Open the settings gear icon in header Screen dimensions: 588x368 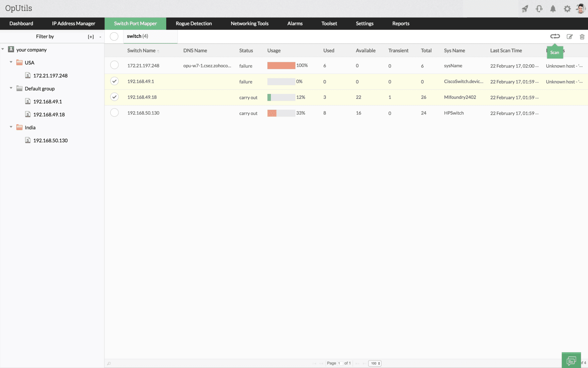pyautogui.click(x=567, y=9)
